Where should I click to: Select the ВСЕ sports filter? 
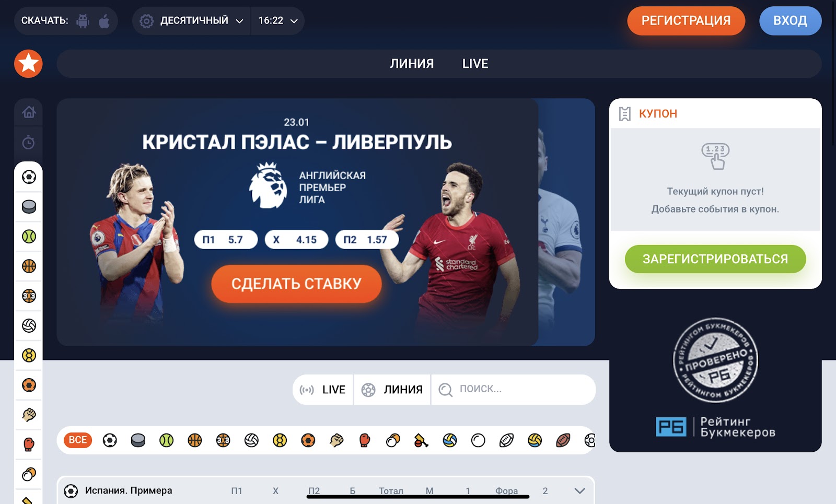pos(78,440)
